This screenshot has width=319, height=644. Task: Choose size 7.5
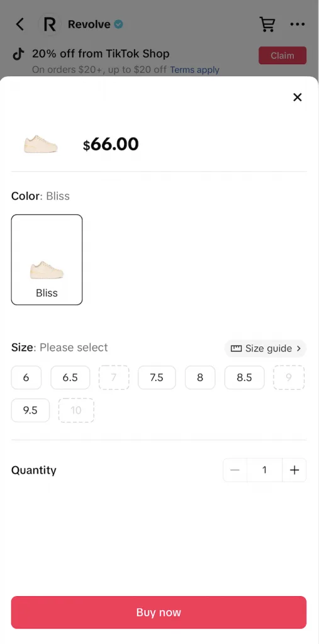[x=157, y=377]
